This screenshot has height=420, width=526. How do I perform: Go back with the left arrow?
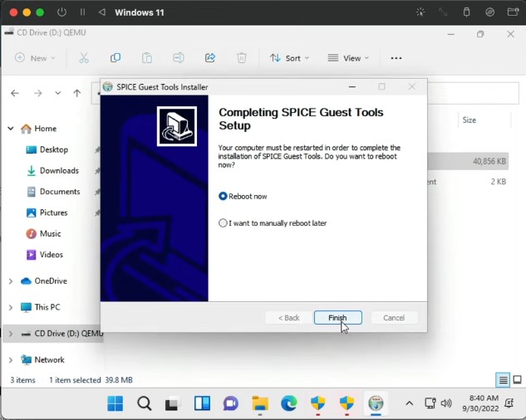click(x=15, y=93)
